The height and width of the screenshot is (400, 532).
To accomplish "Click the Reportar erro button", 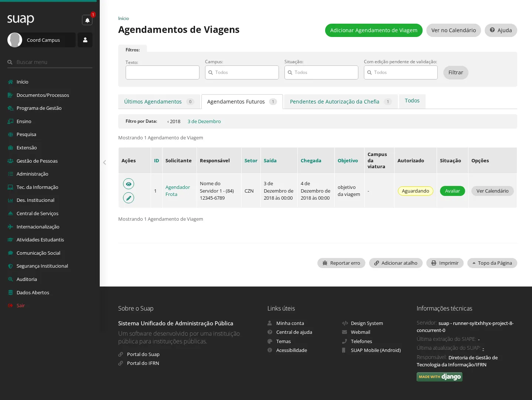I will click(341, 263).
